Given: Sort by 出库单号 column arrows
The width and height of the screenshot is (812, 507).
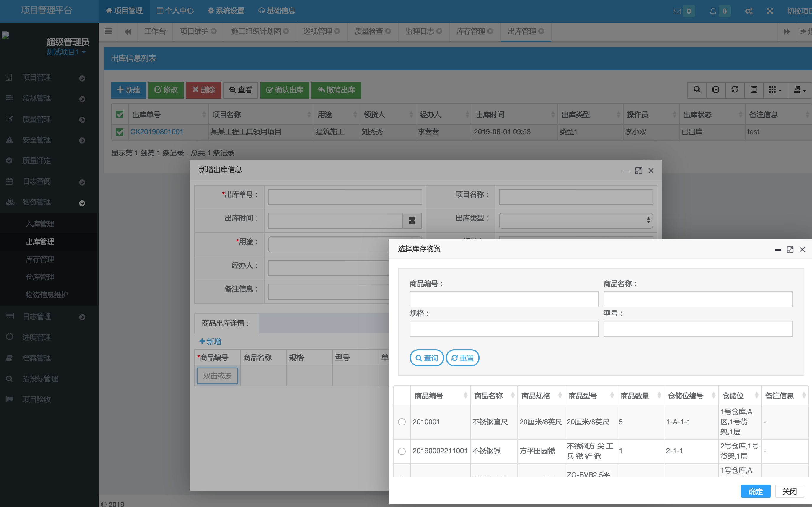Looking at the screenshot, I should [x=204, y=115].
